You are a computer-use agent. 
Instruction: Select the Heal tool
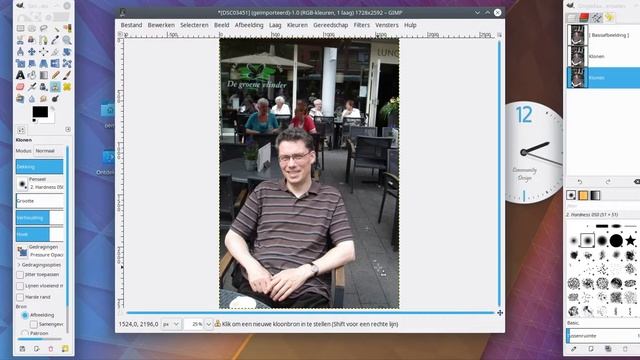tap(67, 87)
